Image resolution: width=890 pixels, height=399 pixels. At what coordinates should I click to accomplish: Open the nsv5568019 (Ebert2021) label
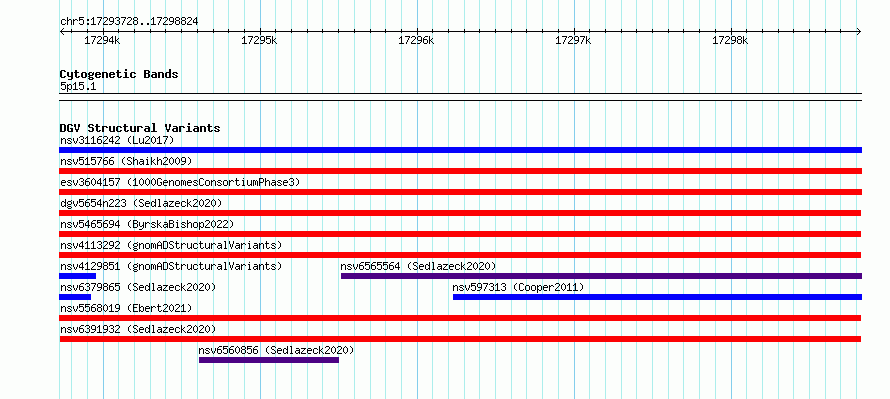point(126,308)
